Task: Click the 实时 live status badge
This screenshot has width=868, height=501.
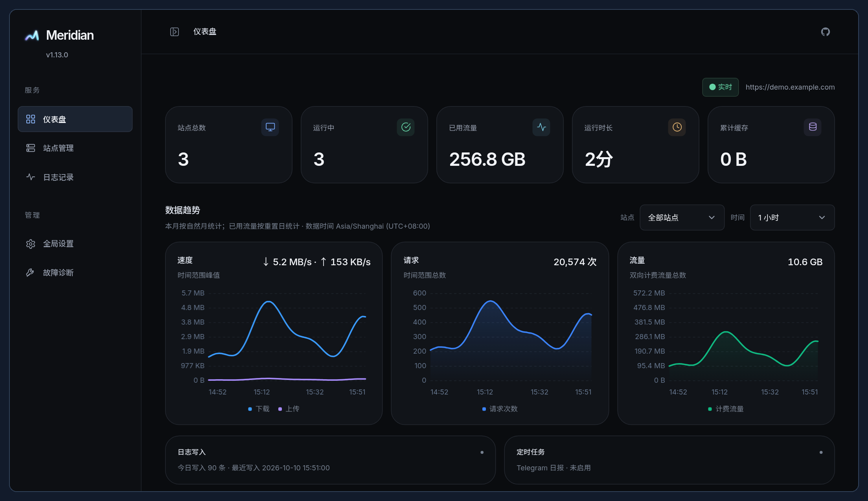Action: coord(720,87)
